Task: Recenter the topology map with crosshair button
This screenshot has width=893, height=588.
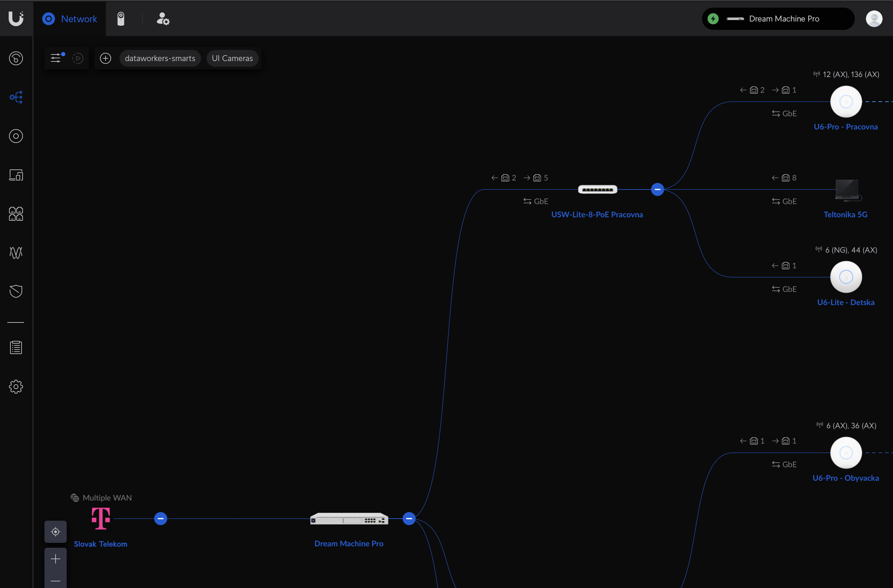Action: tap(56, 531)
